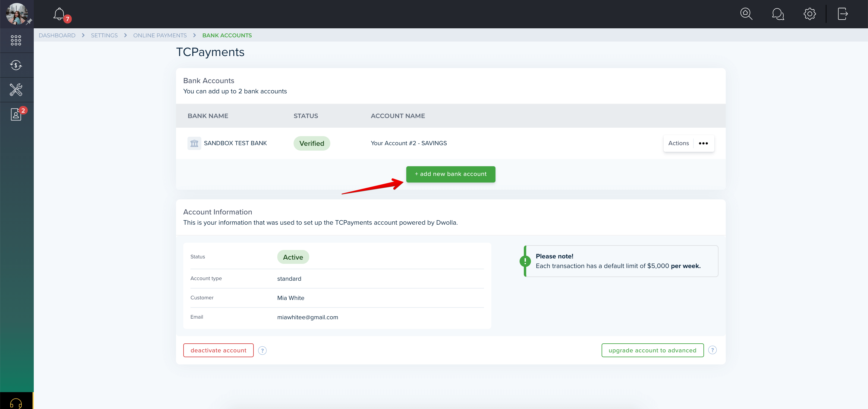Go to Online Payments breadcrumb
This screenshot has width=868, height=409.
pos(160,35)
